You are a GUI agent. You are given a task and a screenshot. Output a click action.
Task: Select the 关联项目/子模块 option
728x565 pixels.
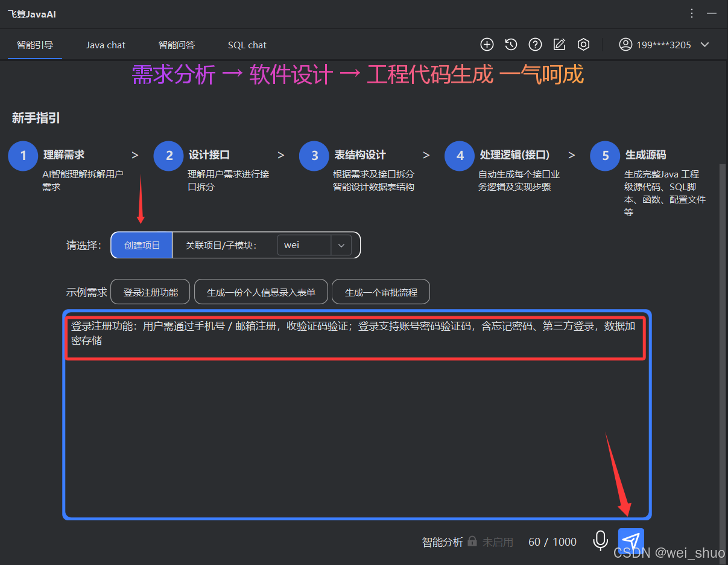click(x=221, y=245)
